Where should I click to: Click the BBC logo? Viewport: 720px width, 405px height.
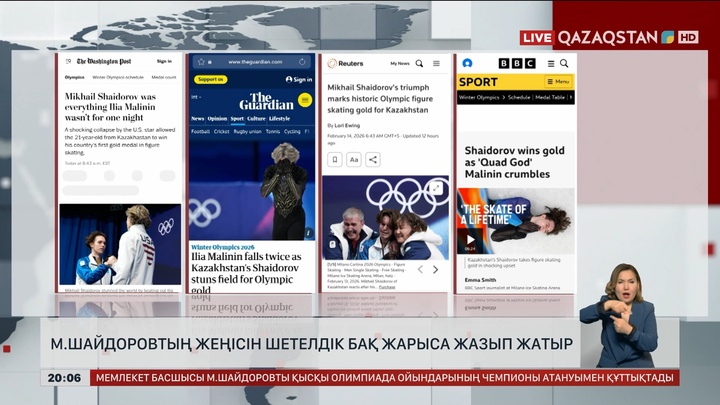click(x=517, y=63)
